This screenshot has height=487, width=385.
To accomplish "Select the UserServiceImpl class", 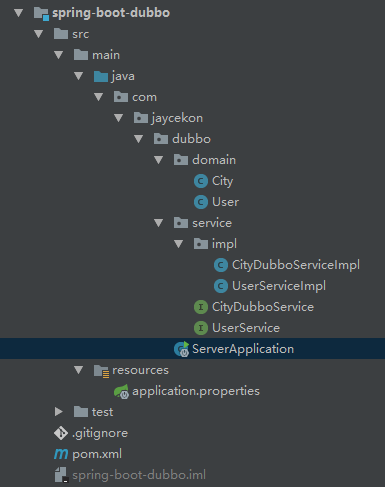I will (x=279, y=286).
